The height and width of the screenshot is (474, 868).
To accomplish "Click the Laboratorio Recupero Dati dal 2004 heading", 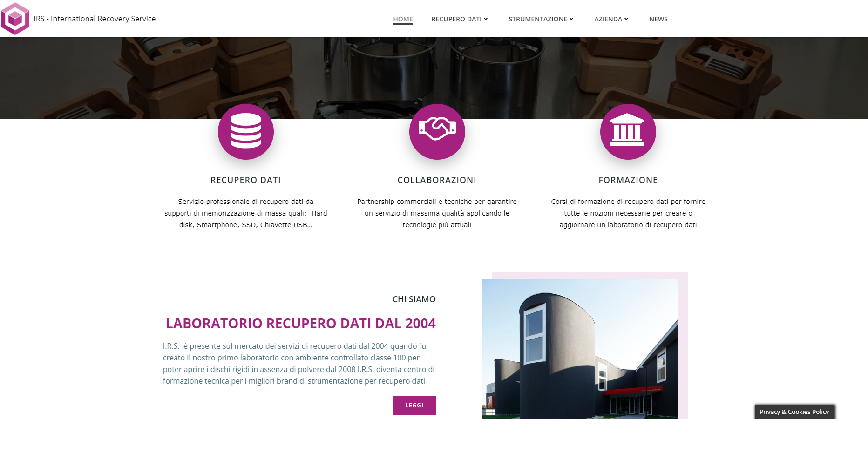I will [300, 323].
